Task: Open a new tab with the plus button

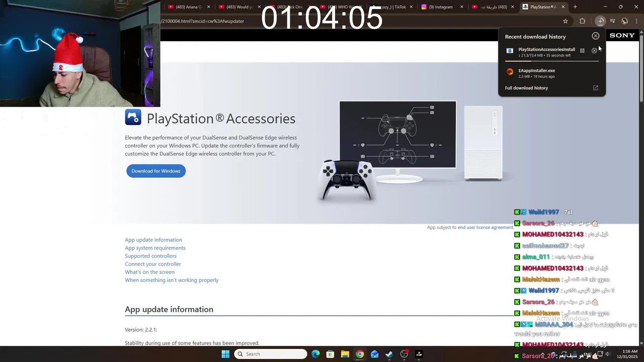Action: 575,7
